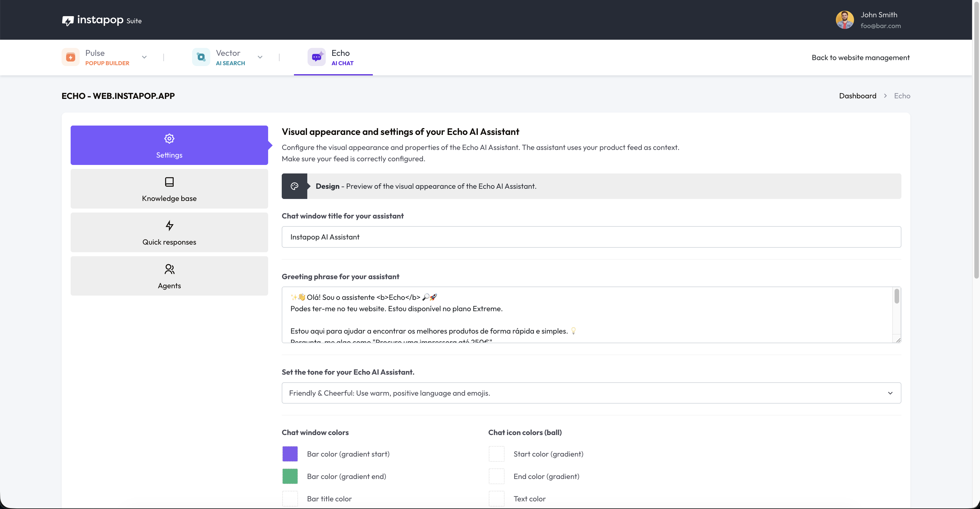Click the Design palette icon
Screen dimensions: 980x509
click(x=294, y=186)
